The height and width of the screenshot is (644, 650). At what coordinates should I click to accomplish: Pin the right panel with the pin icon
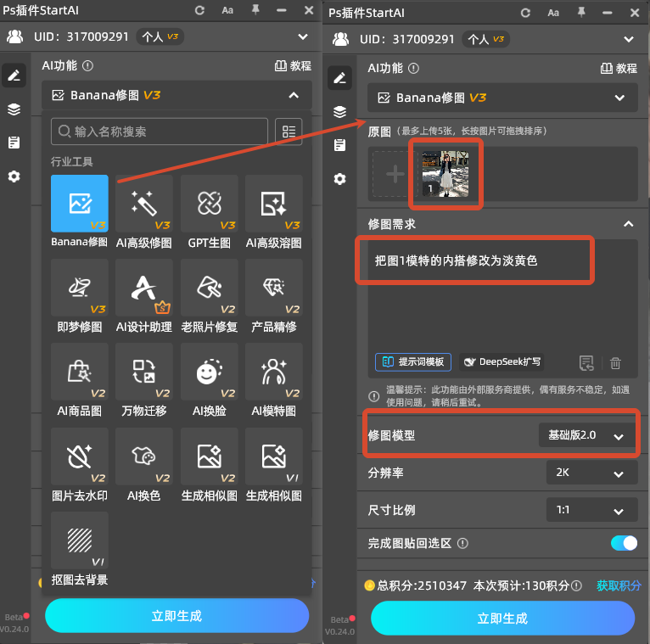click(x=581, y=13)
